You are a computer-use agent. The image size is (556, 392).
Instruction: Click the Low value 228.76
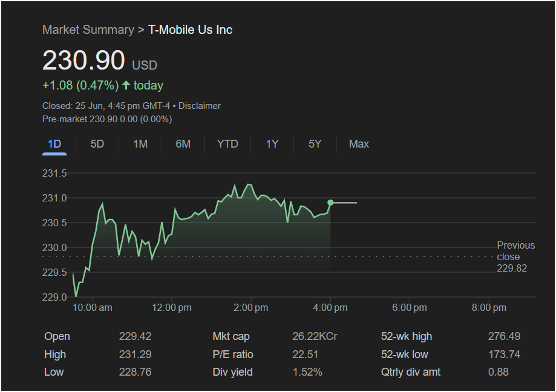click(135, 372)
